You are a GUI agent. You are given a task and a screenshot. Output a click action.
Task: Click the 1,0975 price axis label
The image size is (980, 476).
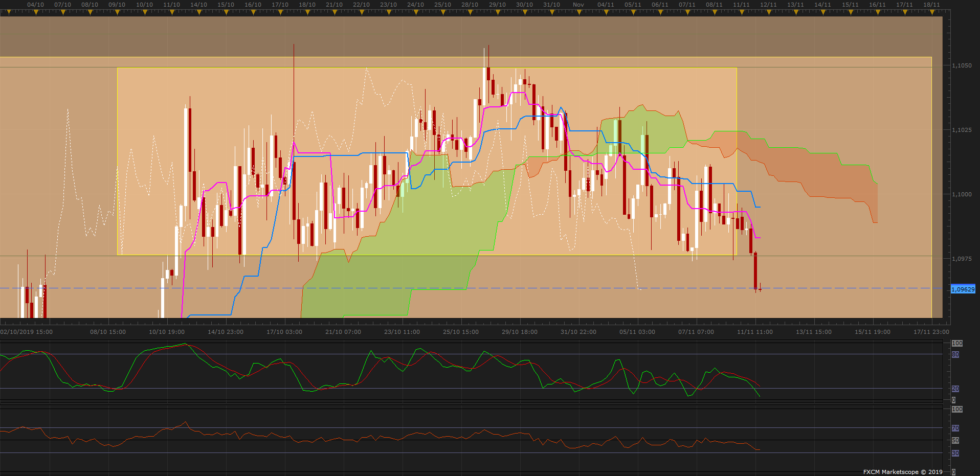pyautogui.click(x=962, y=259)
